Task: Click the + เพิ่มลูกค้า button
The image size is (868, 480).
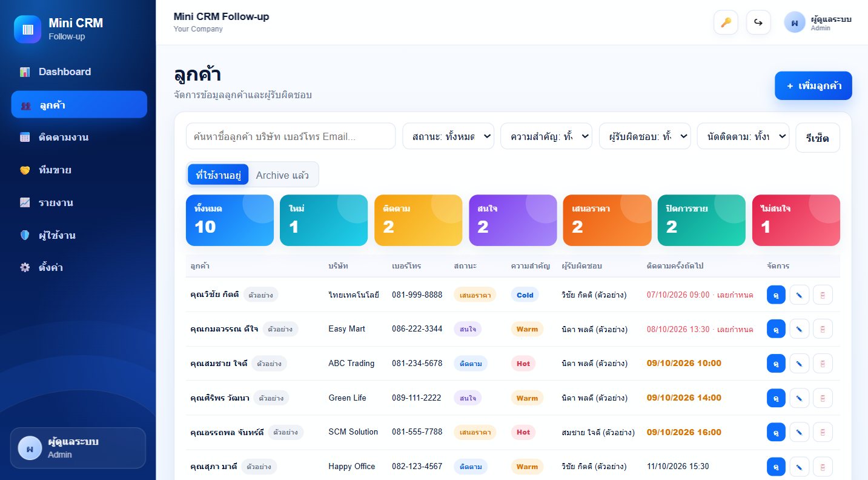Action: [813, 85]
